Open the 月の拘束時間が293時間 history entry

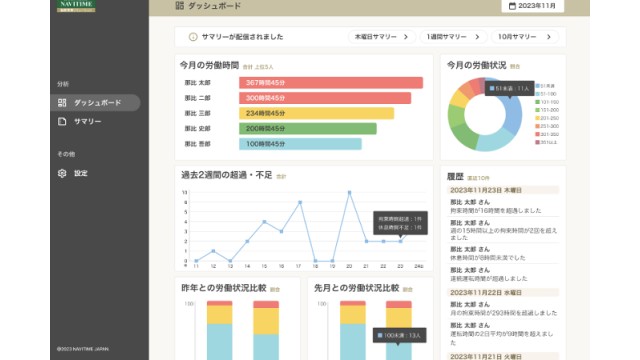pos(502,309)
